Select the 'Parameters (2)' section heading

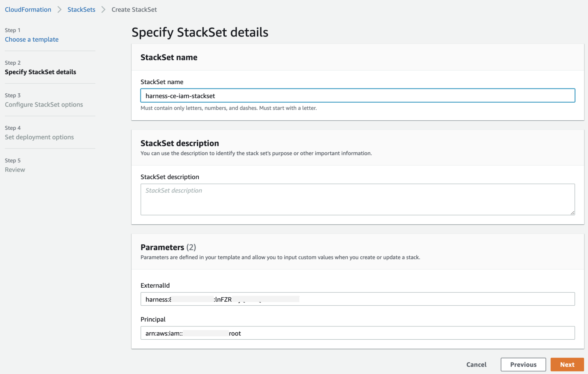point(168,247)
